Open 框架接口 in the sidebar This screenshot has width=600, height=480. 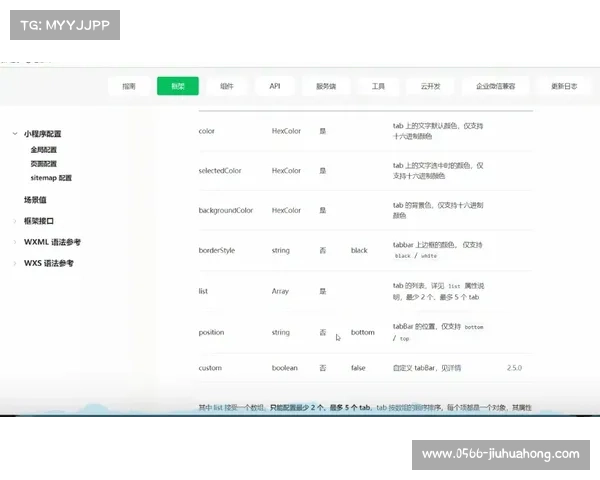coord(39,221)
